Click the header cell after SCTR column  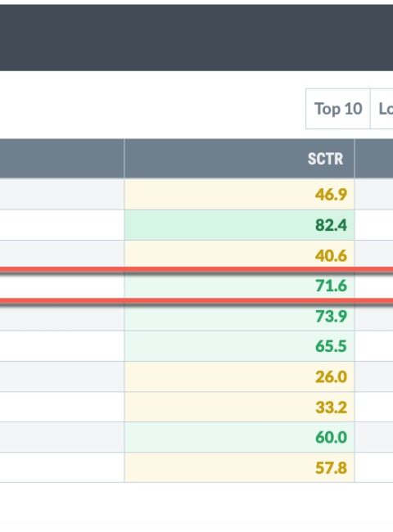[x=374, y=159]
